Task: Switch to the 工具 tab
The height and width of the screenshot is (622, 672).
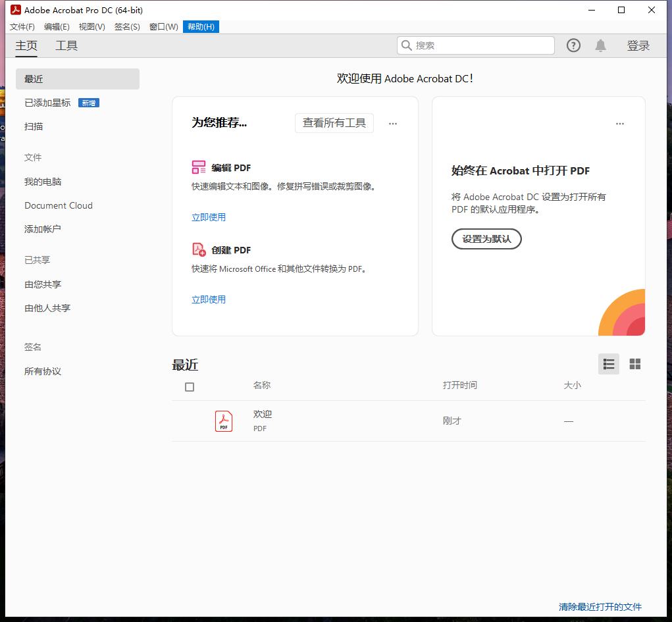Action: 66,45
